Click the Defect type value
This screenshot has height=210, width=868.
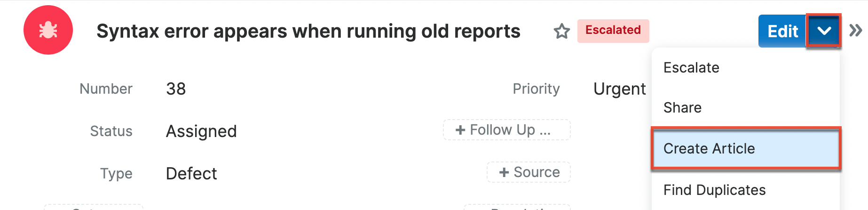(191, 174)
